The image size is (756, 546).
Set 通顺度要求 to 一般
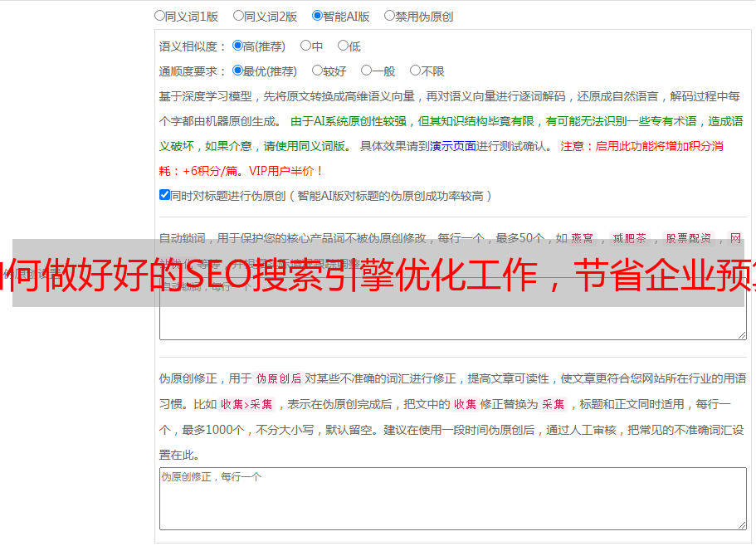367,71
